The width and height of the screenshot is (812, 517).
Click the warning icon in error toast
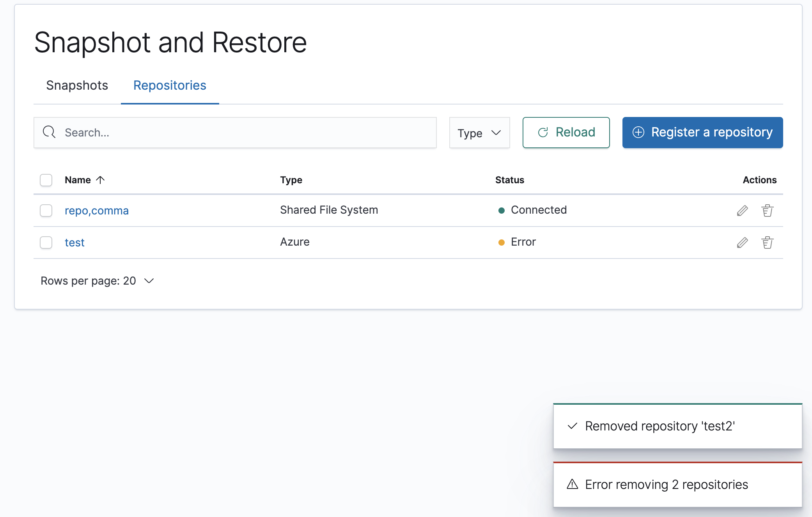[x=572, y=484]
